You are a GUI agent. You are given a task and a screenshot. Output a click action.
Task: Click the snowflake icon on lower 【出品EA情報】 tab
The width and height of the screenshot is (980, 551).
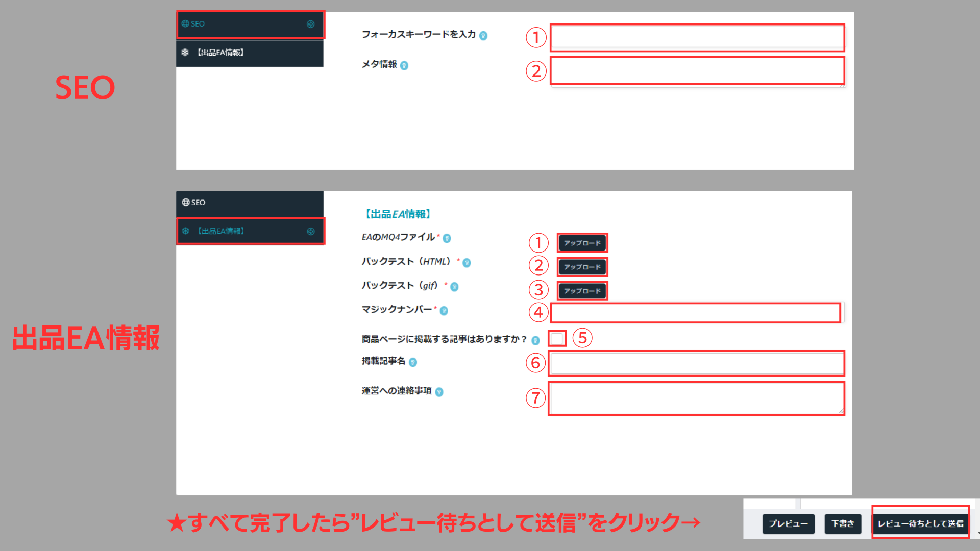pyautogui.click(x=186, y=231)
